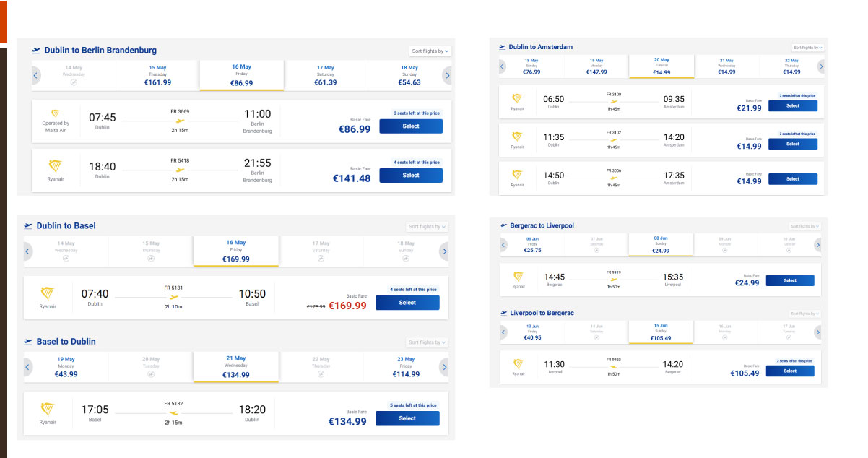
Task: Click the next-dates arrow on Bergerac to Liverpool carousel
Action: click(x=818, y=245)
